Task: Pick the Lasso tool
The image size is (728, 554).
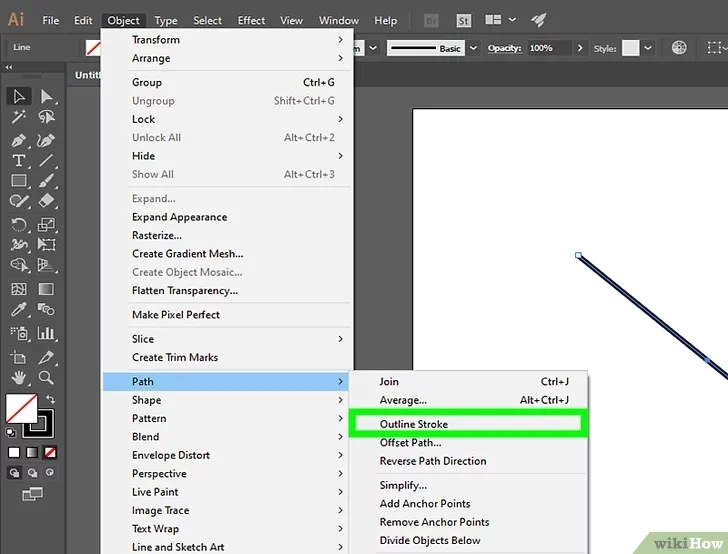Action: [46, 117]
